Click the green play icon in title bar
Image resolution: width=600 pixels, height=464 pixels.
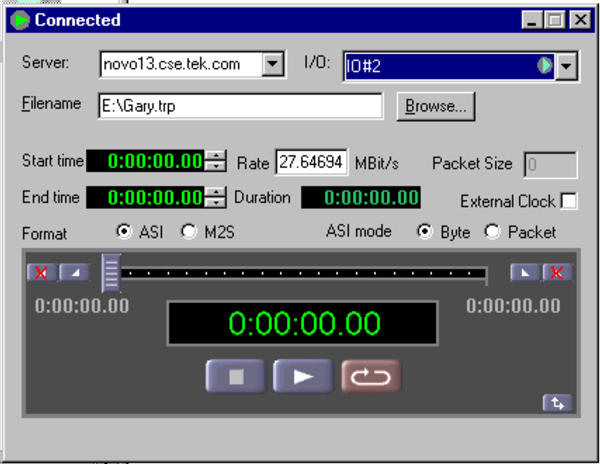20,20
